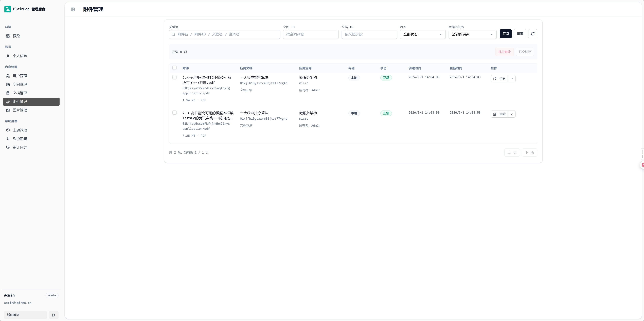Image resolution: width=644 pixels, height=321 pixels.
Task: Check the box for 2.4+闪电网络 attachment
Action: coord(174,77)
